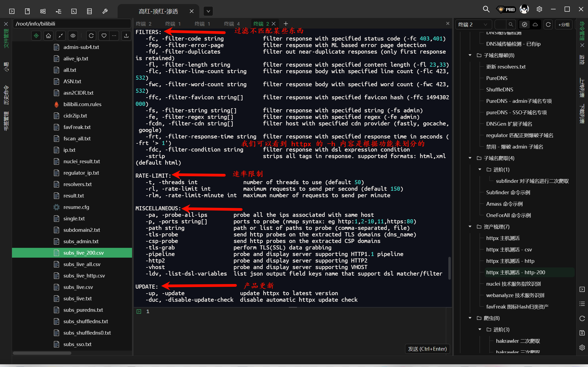Click the /root/info/bilibili path field
This screenshot has height=367, width=588.
click(x=71, y=24)
